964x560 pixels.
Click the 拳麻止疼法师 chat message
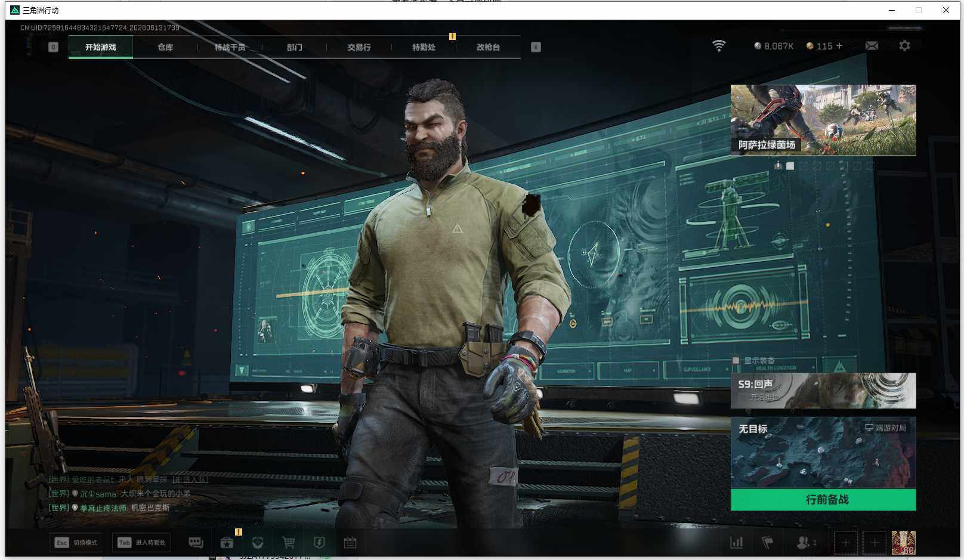[x=109, y=508]
